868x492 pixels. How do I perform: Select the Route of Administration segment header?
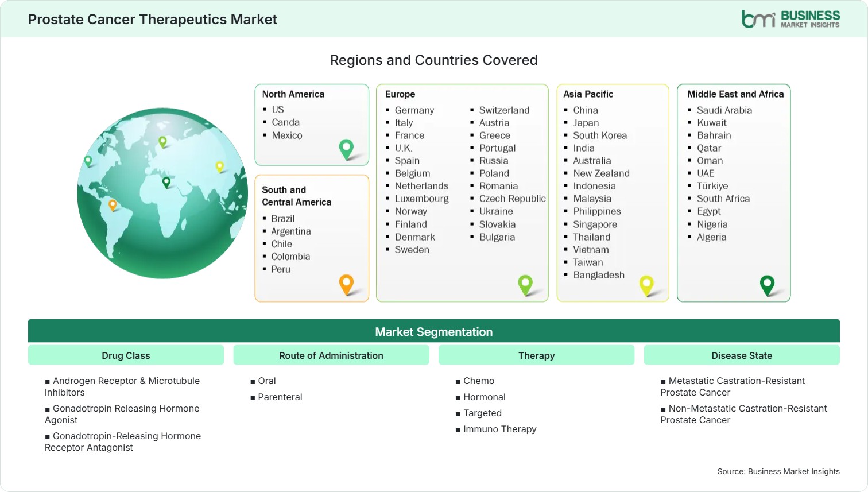(331, 355)
